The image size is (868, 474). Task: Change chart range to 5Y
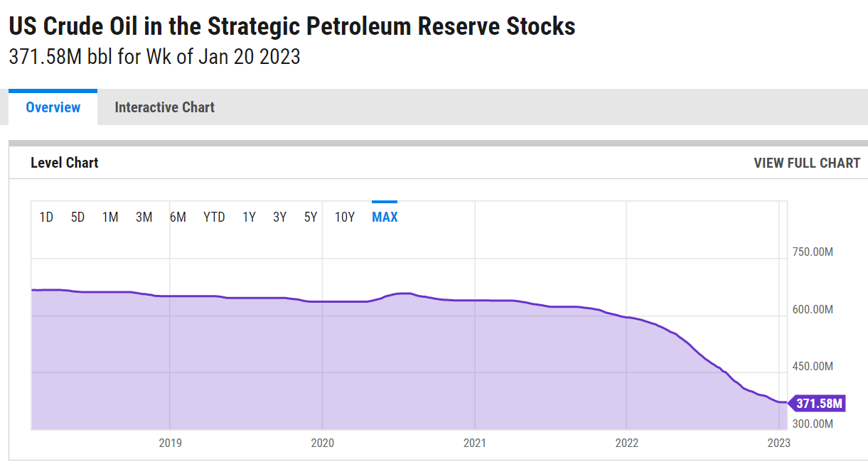pyautogui.click(x=311, y=217)
